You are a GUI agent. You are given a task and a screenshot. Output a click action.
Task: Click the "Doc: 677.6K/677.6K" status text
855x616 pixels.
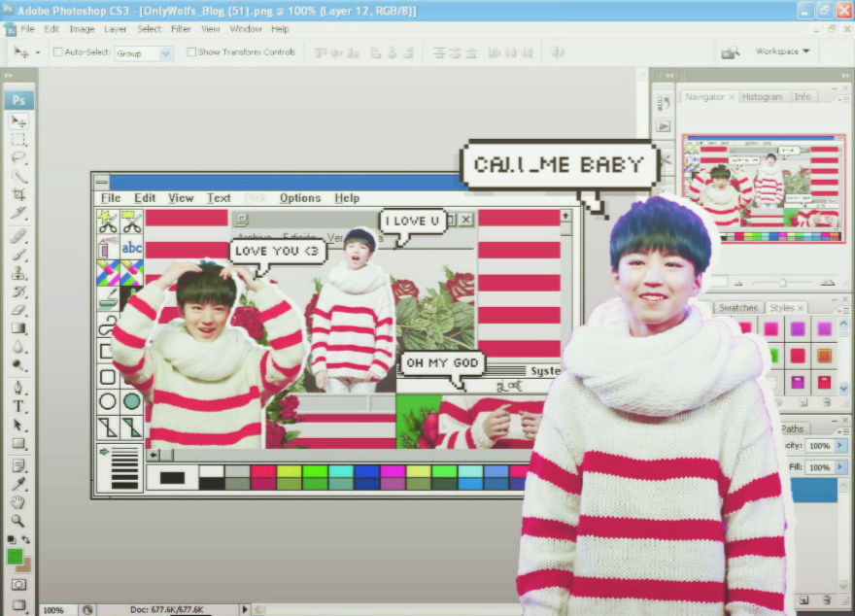(x=166, y=609)
